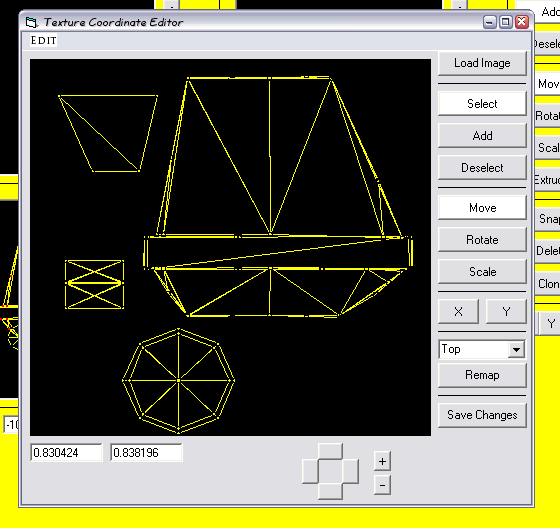
Task: Open the Edit menu
Action: [x=43, y=40]
